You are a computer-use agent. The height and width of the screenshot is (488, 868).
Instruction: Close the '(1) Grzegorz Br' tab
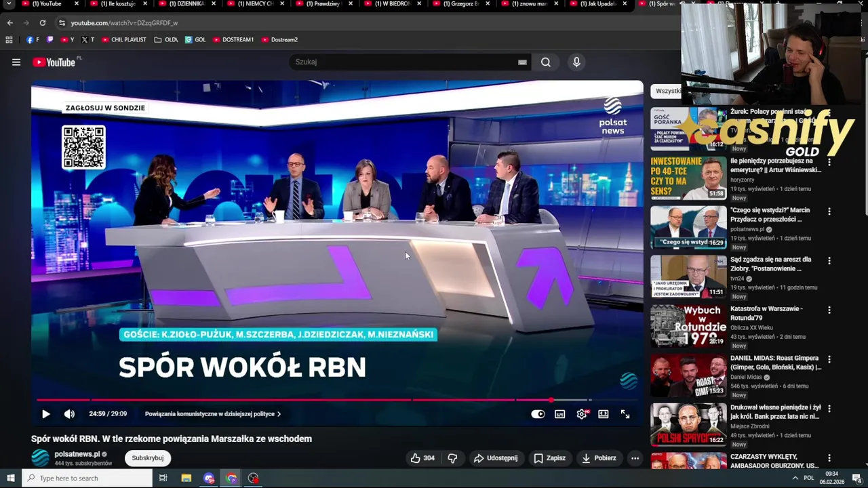(x=488, y=4)
